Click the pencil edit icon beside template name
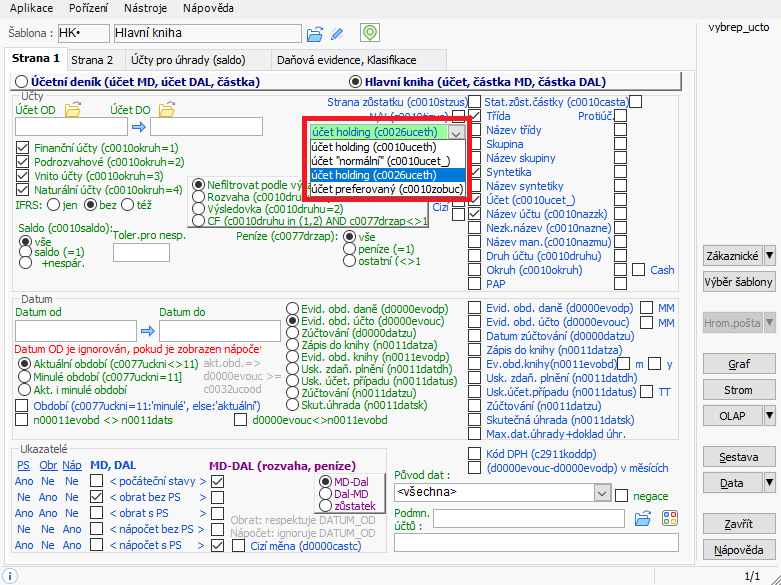 click(337, 34)
